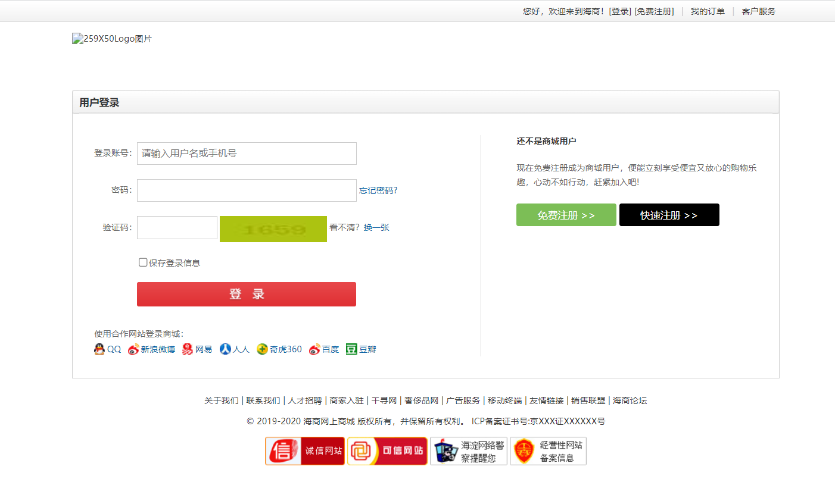Log in with 人人 text link
Viewport: 835px width, 504px height.
[x=241, y=349]
